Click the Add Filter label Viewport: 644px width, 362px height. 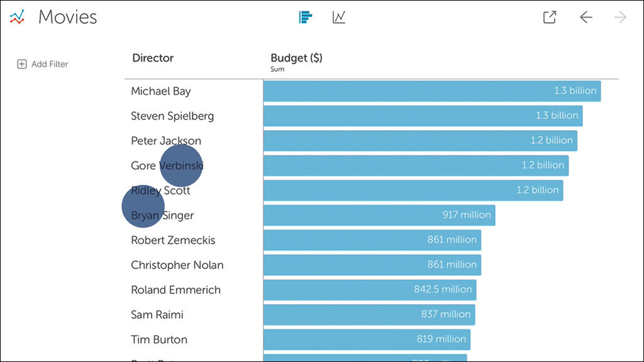pyautogui.click(x=50, y=64)
